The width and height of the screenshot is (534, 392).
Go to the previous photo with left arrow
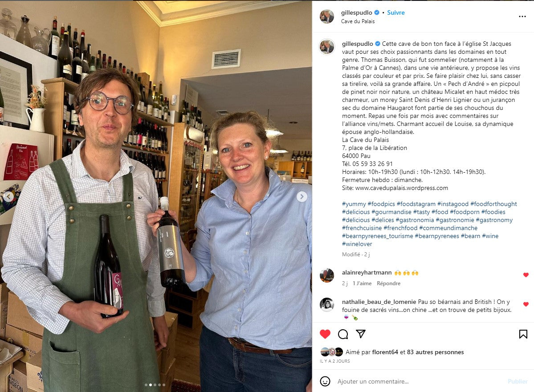pyautogui.click(x=9, y=197)
